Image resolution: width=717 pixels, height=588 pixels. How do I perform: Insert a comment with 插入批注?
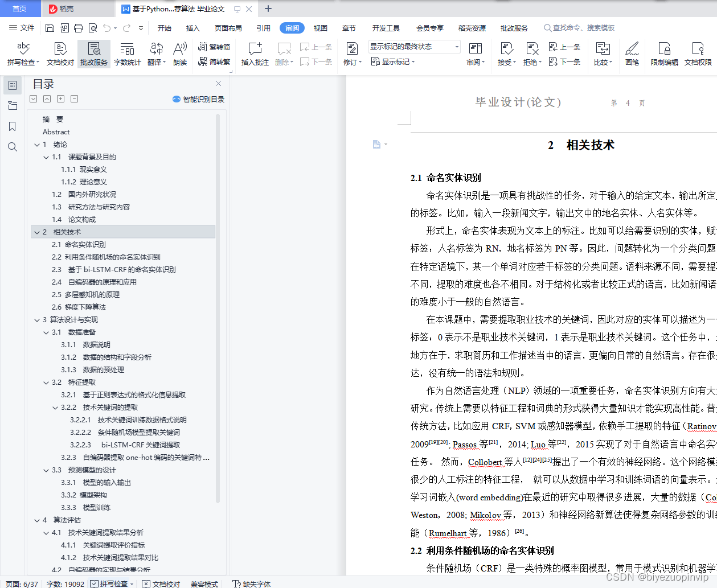pyautogui.click(x=255, y=54)
